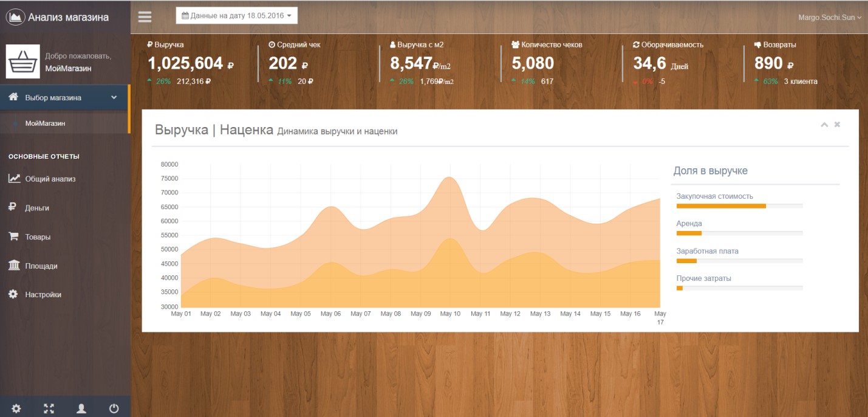Click the Основные отчеты sidebar heading
The height and width of the screenshot is (417, 868).
pyautogui.click(x=44, y=157)
